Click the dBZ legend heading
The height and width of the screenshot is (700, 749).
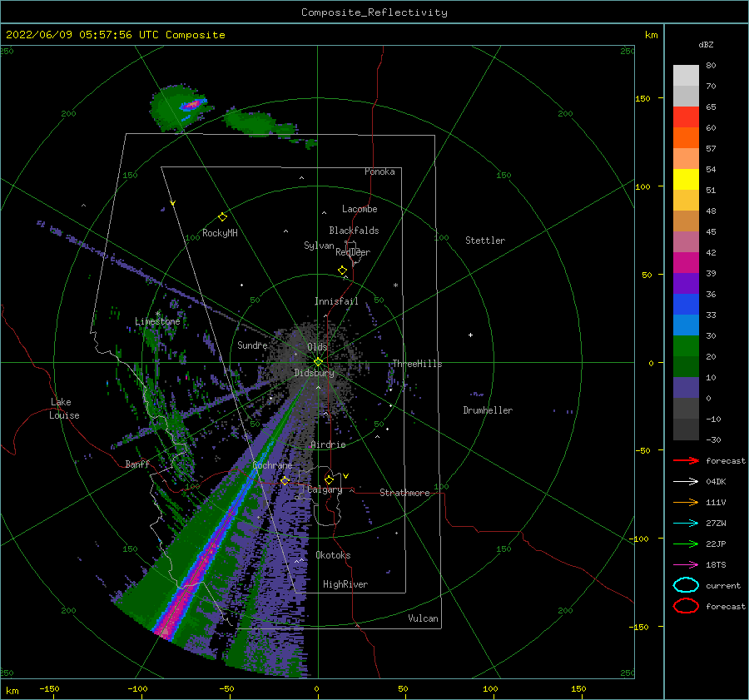tap(706, 45)
